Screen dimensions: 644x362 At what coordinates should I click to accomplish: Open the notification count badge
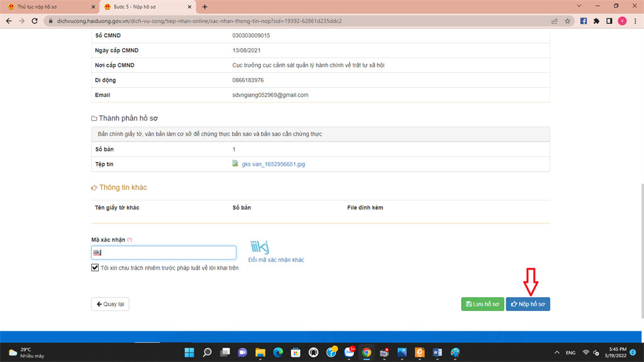633,353
